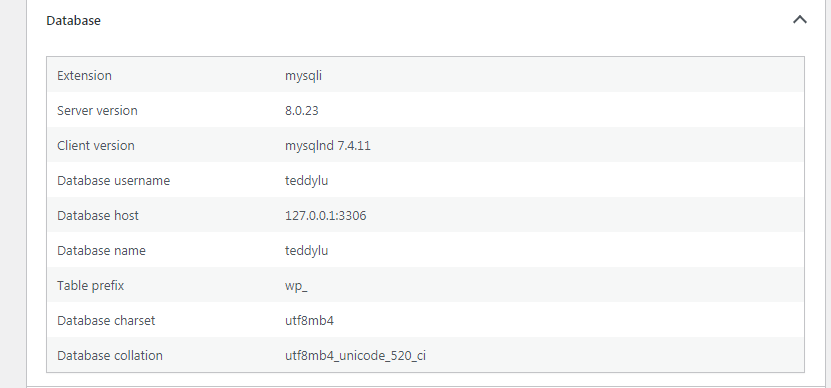Click the Client version label
This screenshot has height=388, width=831.
tap(95, 145)
